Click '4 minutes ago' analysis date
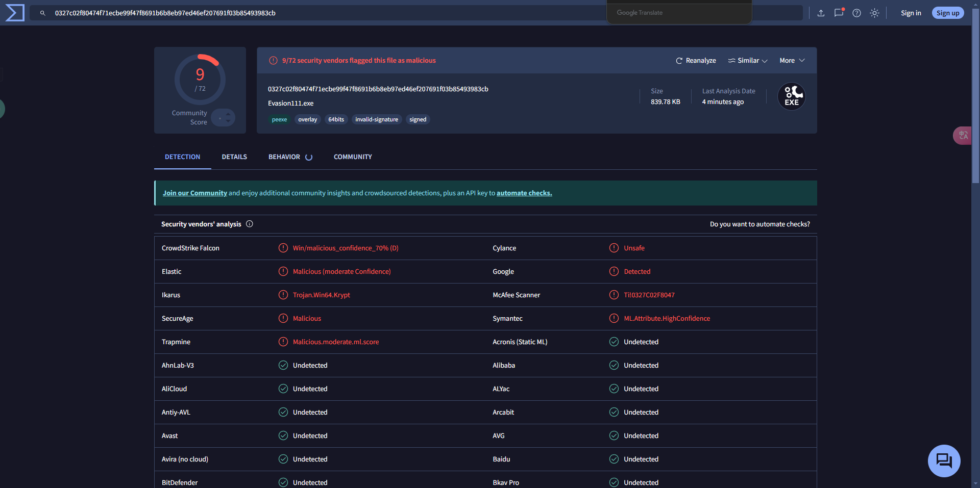 pos(723,102)
